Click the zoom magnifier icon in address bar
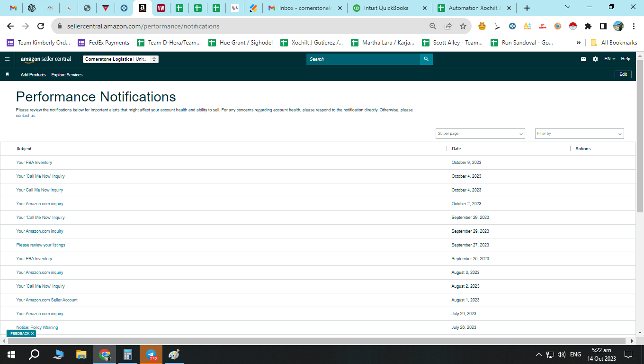The width and height of the screenshot is (644, 364). (x=432, y=26)
